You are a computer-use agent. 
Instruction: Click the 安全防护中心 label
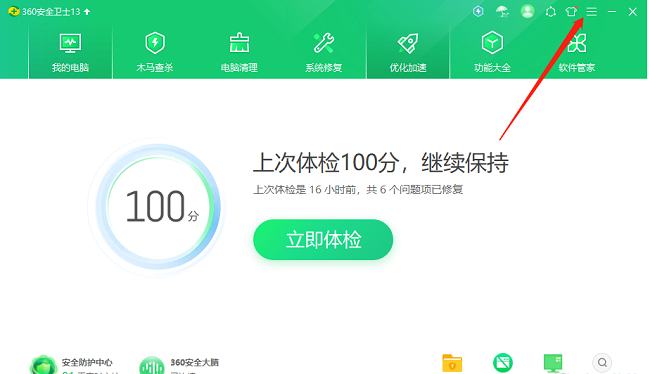click(x=87, y=362)
